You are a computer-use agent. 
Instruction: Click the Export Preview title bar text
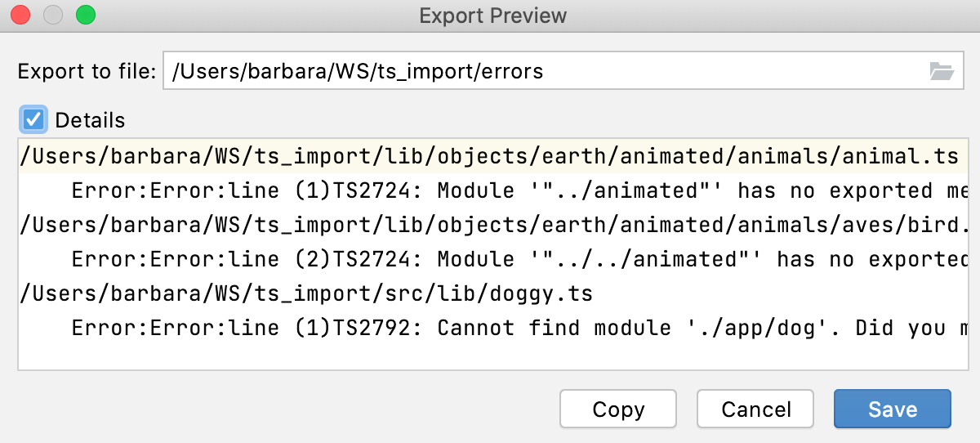click(492, 16)
